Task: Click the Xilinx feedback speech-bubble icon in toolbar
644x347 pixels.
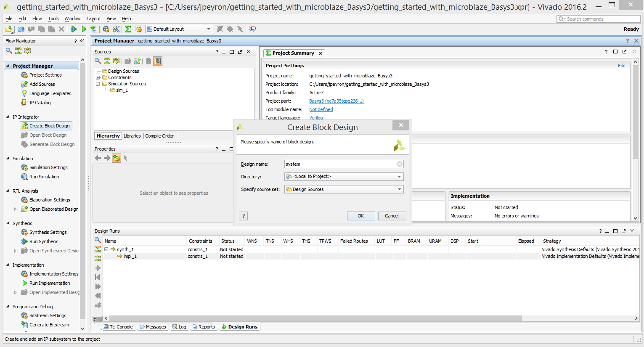Action: [x=252, y=29]
